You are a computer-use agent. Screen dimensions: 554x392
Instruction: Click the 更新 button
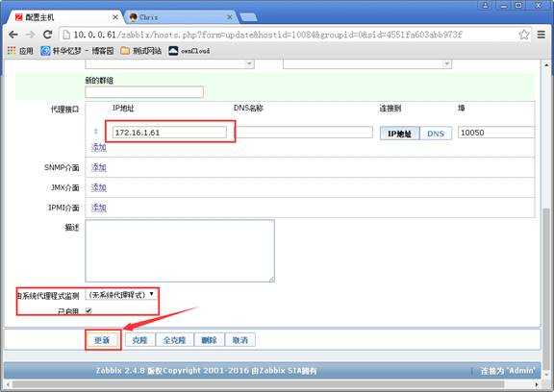102,340
